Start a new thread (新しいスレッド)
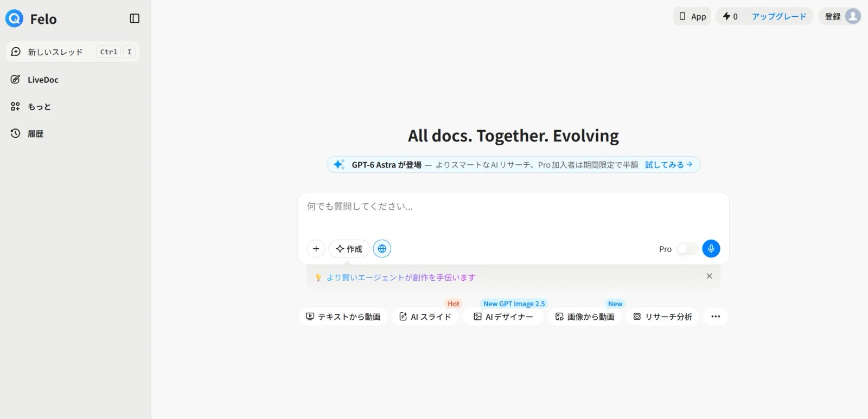 click(73, 52)
